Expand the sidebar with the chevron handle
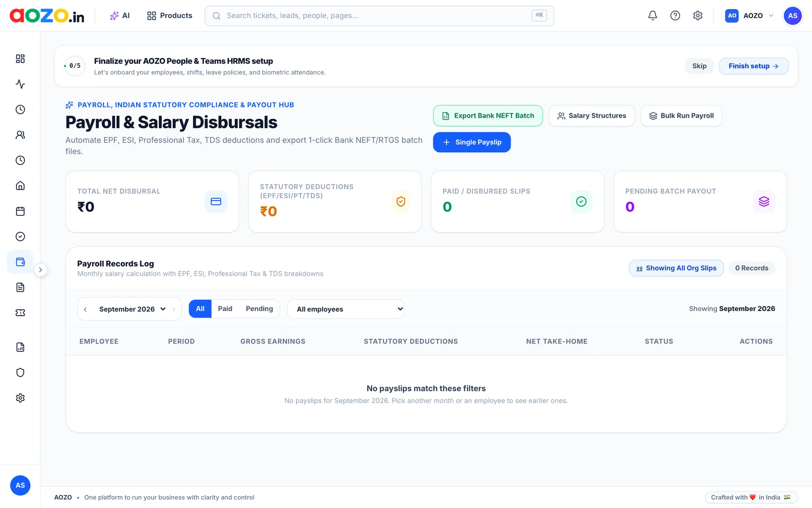This screenshot has width=812, height=508. pyautogui.click(x=41, y=270)
